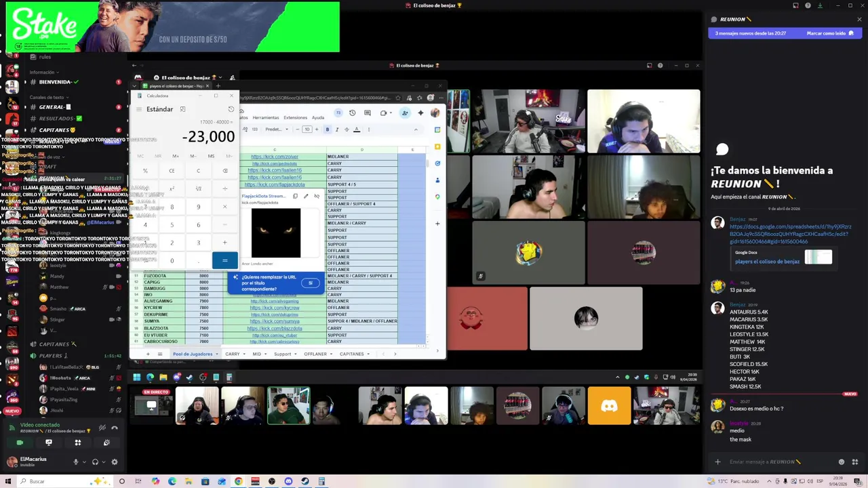The width and height of the screenshot is (868, 488).
Task: Toggle bold in Google Sheets toolbar
Action: [328, 129]
